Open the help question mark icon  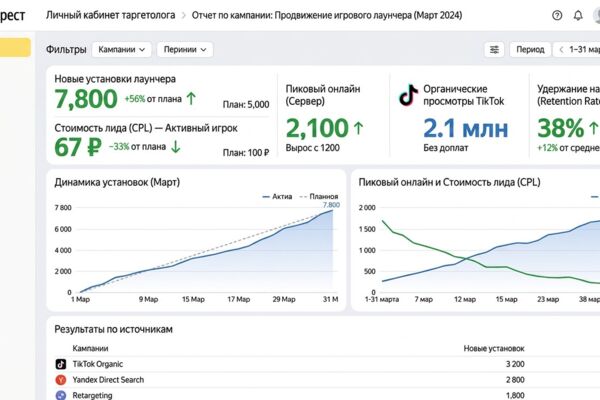(x=557, y=15)
